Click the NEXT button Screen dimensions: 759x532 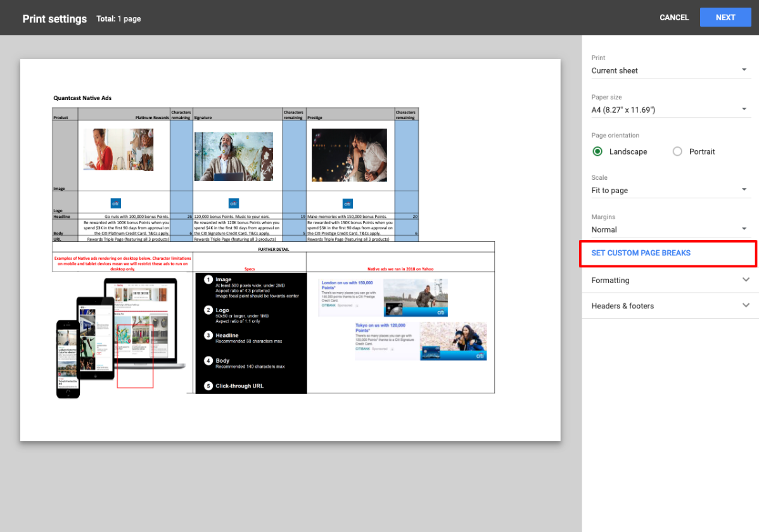[725, 18]
